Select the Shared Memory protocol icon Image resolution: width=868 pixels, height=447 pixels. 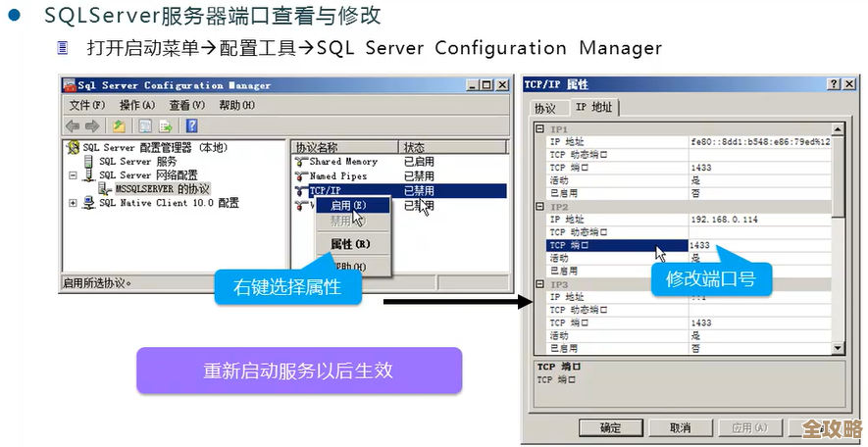pos(301,162)
